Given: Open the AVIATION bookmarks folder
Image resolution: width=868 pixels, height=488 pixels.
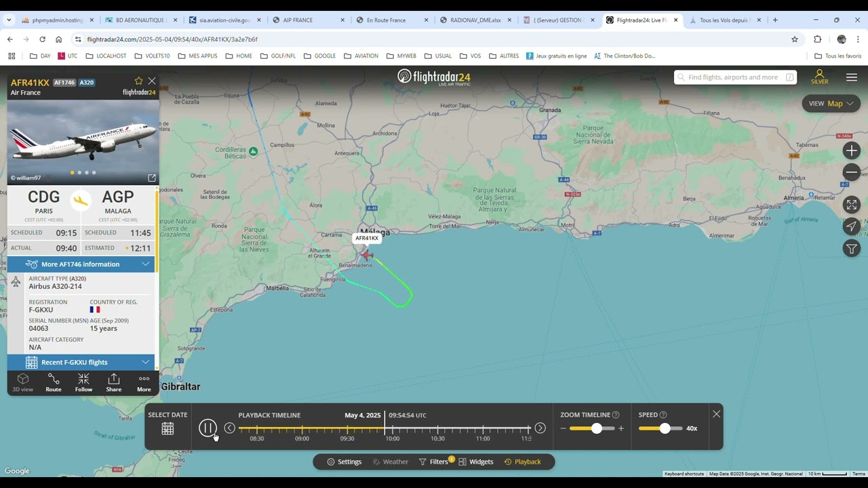Looking at the screenshot, I should tap(361, 56).
